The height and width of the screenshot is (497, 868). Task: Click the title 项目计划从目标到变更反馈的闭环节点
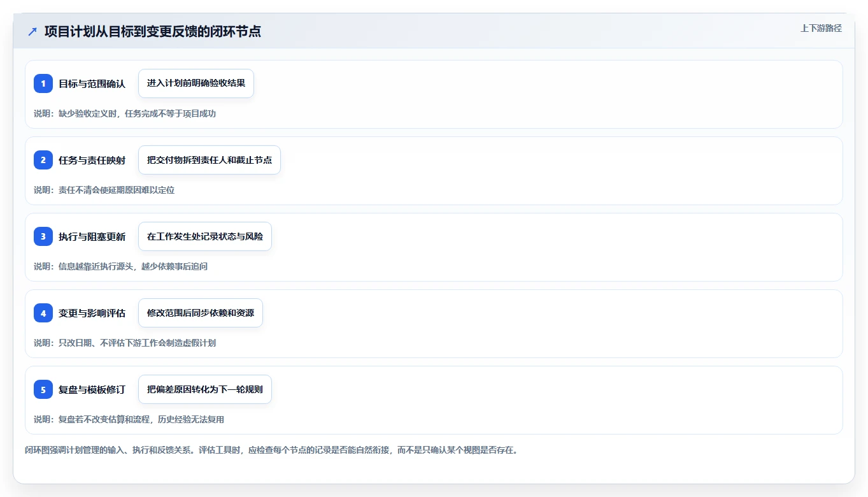click(x=153, y=32)
